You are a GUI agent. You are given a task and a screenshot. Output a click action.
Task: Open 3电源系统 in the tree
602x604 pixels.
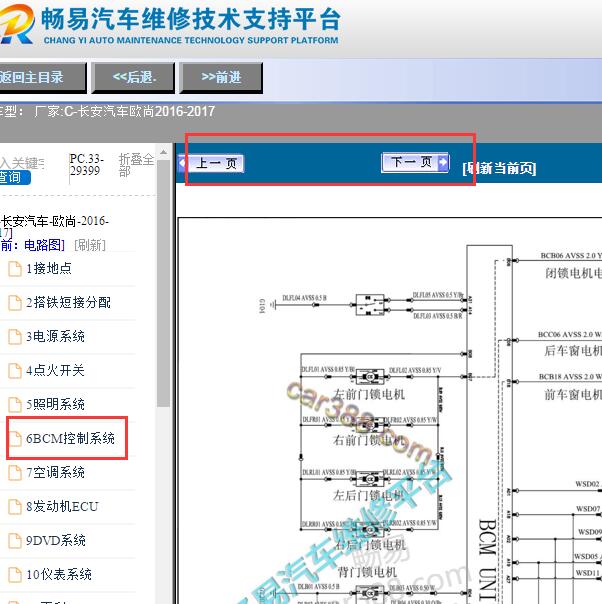pyautogui.click(x=55, y=336)
